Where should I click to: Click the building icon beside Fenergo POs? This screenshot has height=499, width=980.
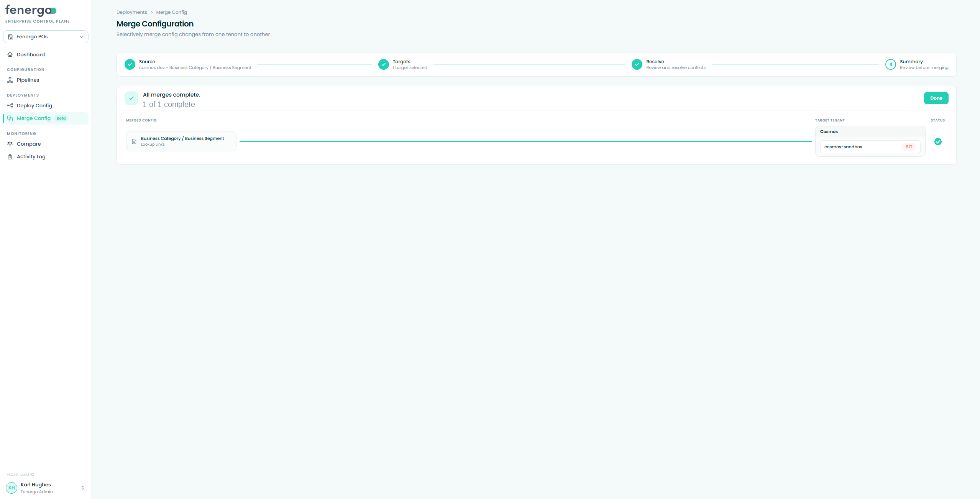pos(10,37)
